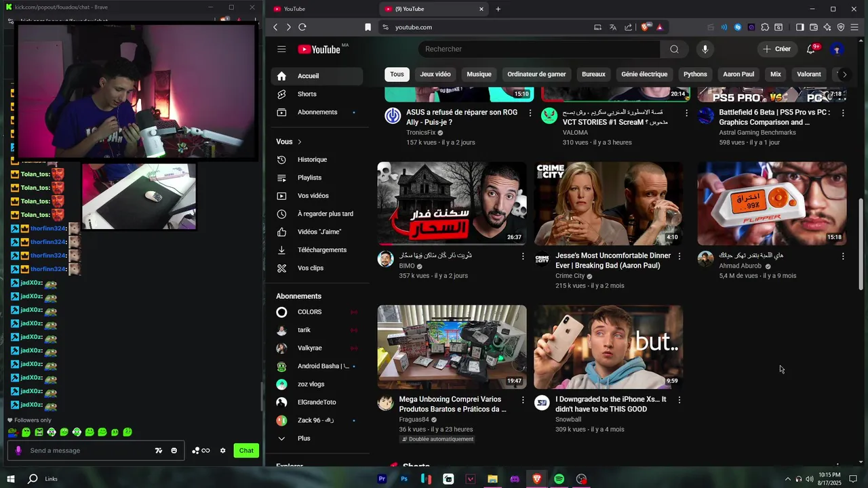Click the share page icon in address bar
The image size is (868, 488).
click(628, 27)
